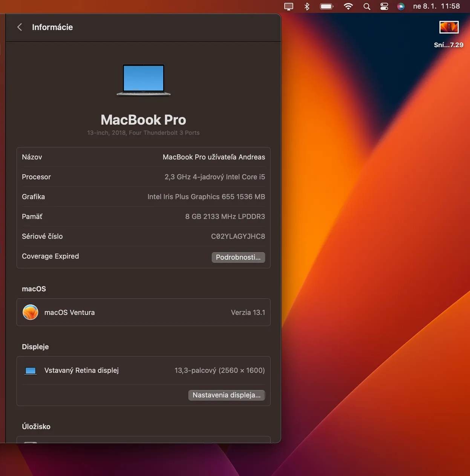
Task: Open Control Center in menu bar
Action: 384,6
